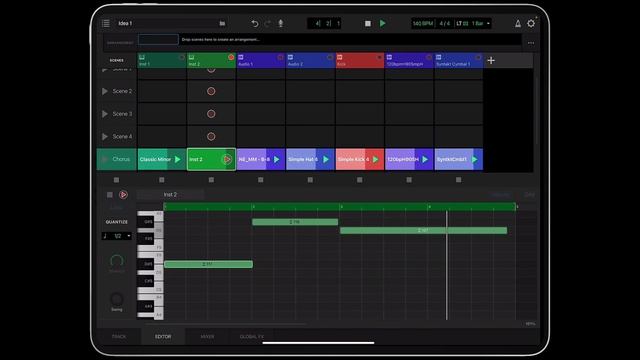The width and height of the screenshot is (640, 360).
Task: Redo the last undone action
Action: pos(267,23)
